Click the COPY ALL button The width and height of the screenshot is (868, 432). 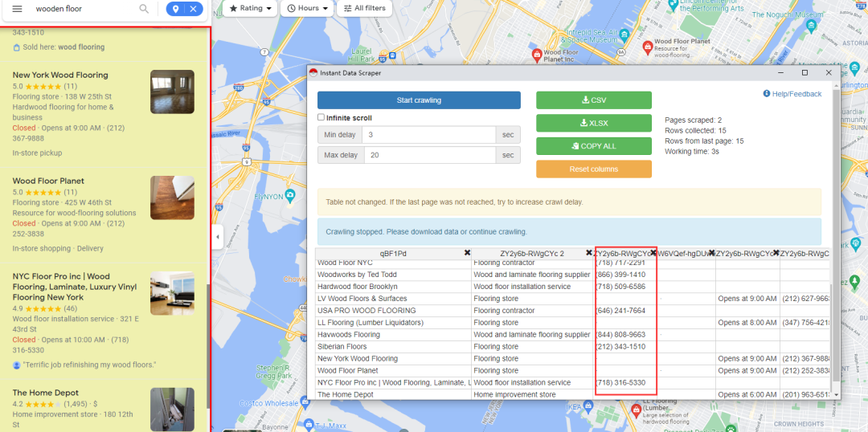click(x=593, y=146)
